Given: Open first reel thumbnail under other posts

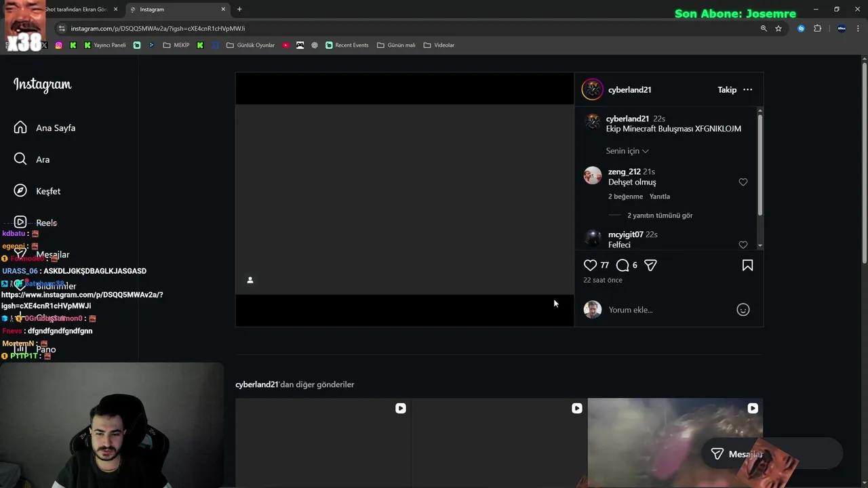Looking at the screenshot, I should [x=323, y=443].
